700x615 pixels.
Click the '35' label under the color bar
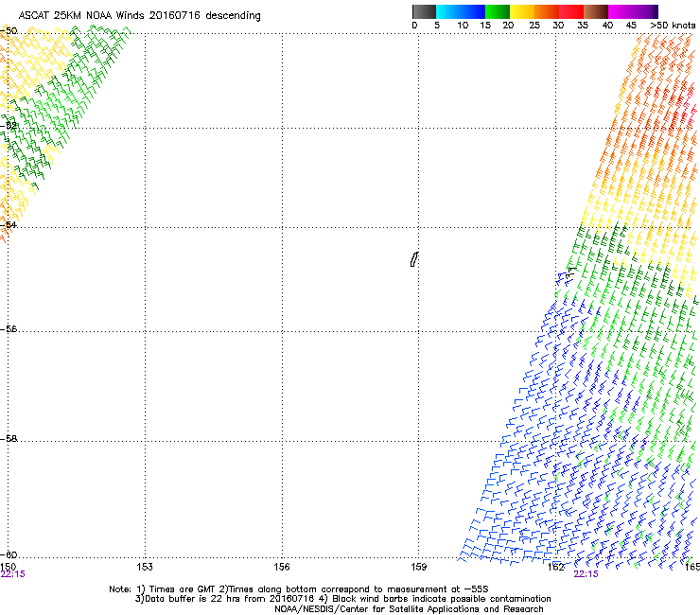tap(583, 26)
